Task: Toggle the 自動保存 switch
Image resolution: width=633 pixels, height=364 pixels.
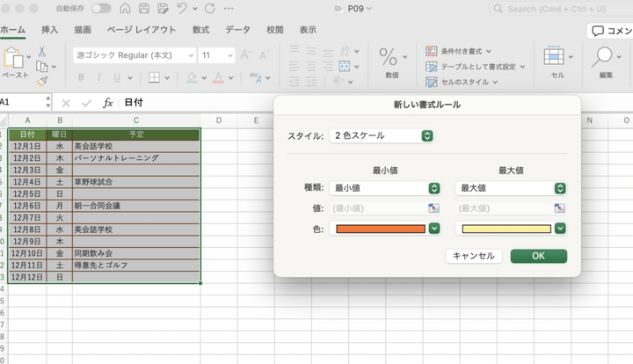Action: pyautogui.click(x=101, y=9)
